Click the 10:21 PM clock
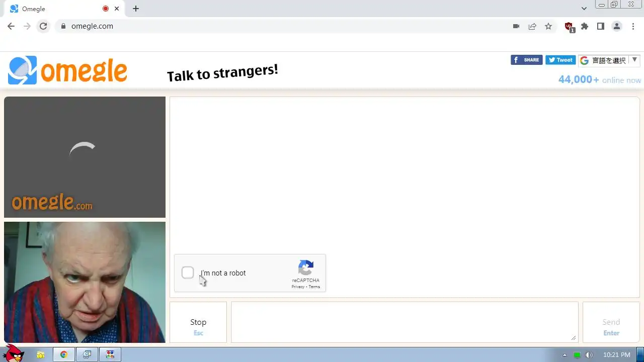This screenshot has width=644, height=362. pyautogui.click(x=616, y=355)
